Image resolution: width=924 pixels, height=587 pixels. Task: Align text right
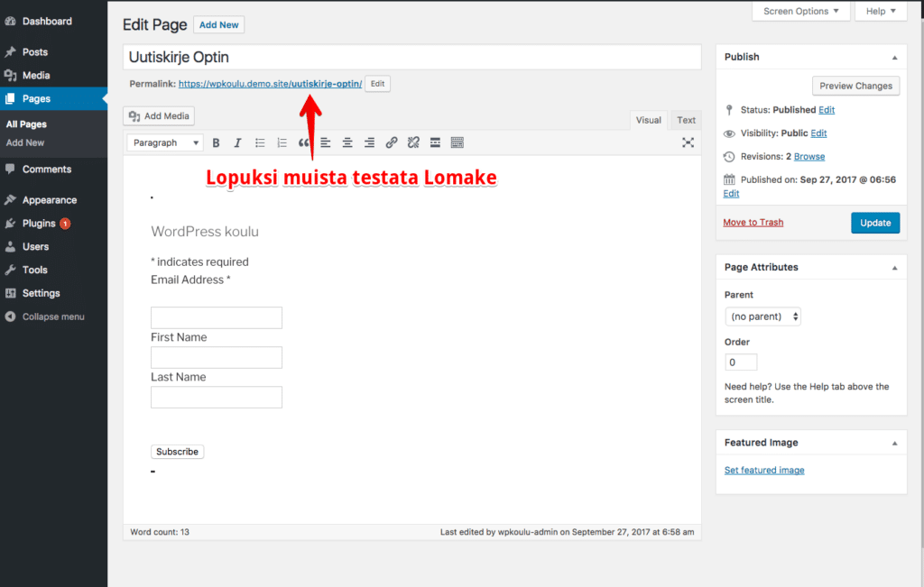click(x=369, y=142)
